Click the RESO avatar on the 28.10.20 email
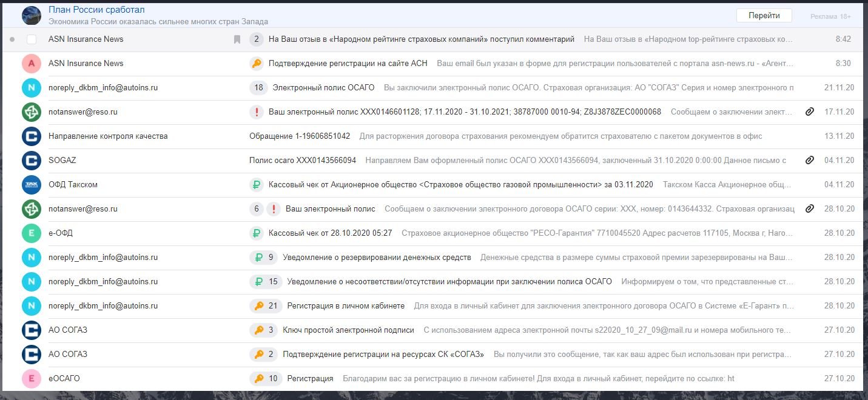 click(x=32, y=209)
